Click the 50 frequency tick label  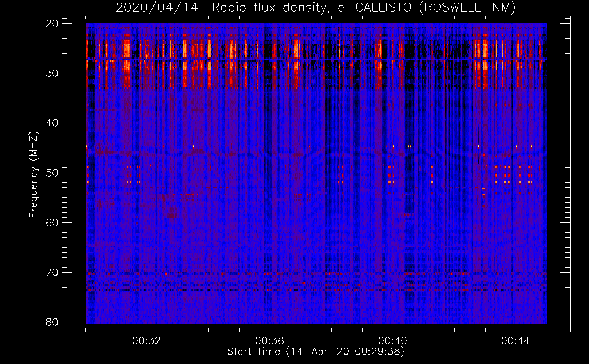tap(52, 173)
